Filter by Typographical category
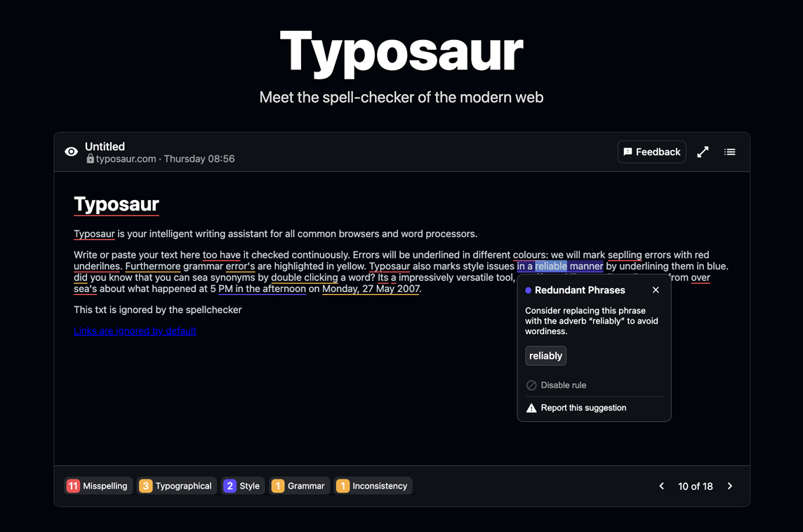Viewport: 803px width, 532px height. click(x=177, y=486)
